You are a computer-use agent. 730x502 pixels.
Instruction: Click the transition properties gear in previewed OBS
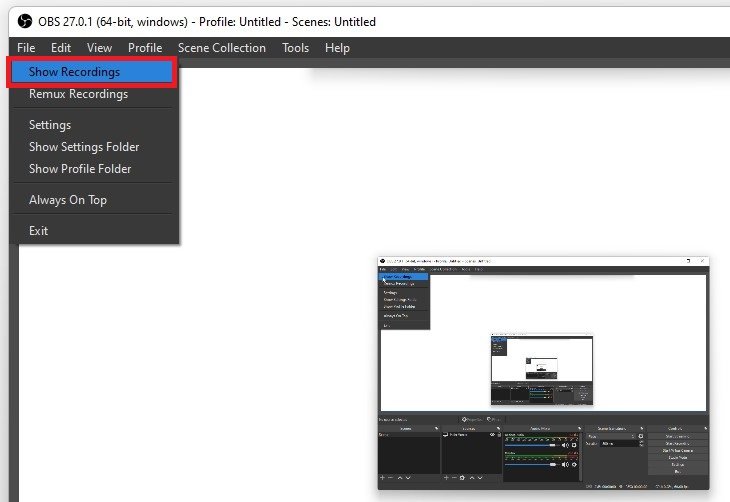click(641, 436)
